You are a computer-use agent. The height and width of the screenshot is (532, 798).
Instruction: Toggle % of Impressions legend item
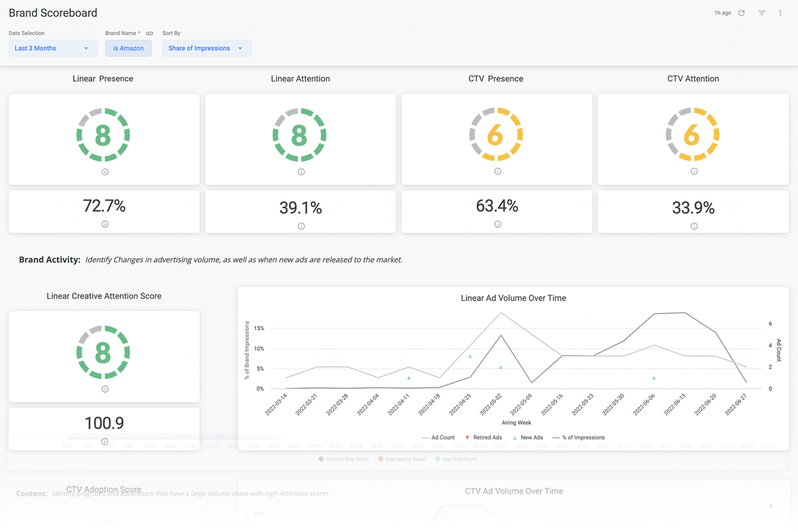pyautogui.click(x=579, y=437)
